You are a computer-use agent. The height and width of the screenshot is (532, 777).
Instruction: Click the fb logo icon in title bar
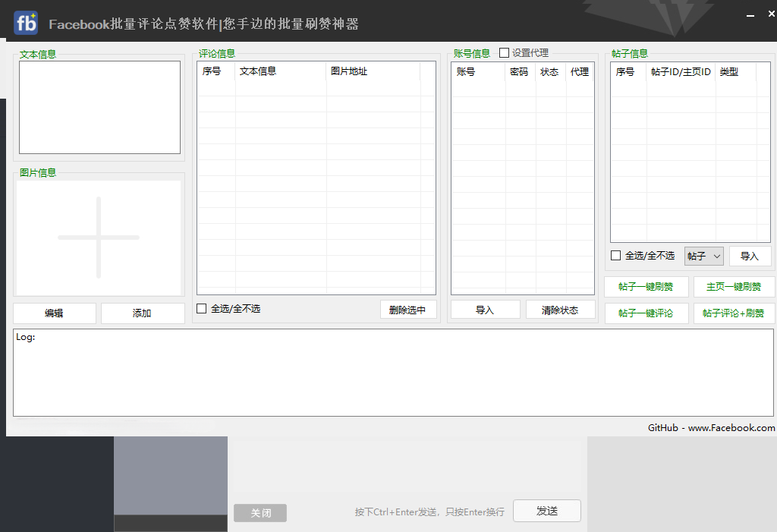[26, 23]
